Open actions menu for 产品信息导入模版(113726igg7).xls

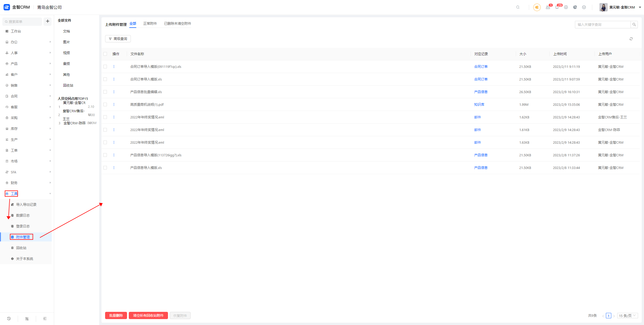point(114,155)
